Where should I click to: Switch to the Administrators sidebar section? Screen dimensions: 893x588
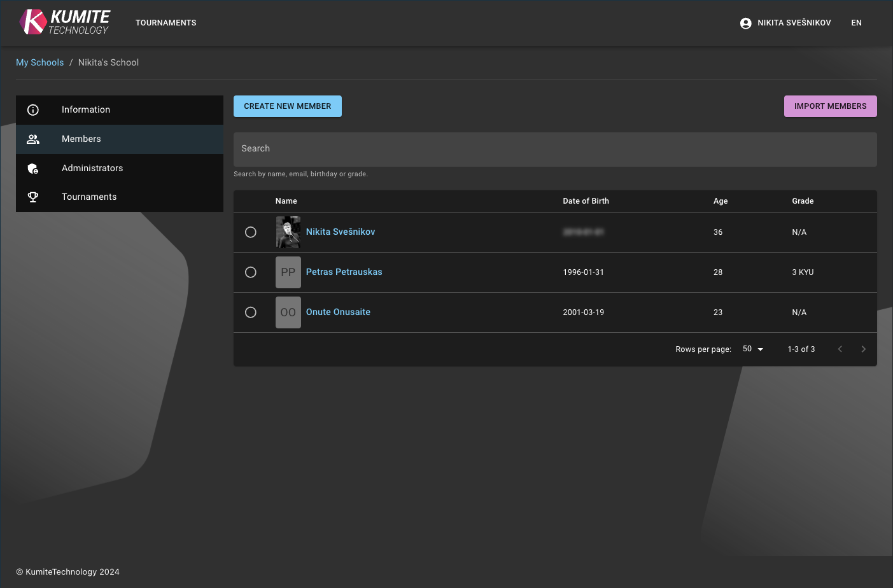pos(92,169)
